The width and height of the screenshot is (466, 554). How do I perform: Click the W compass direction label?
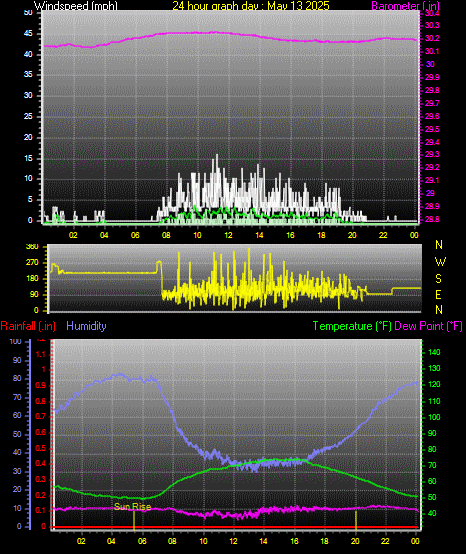[440, 262]
